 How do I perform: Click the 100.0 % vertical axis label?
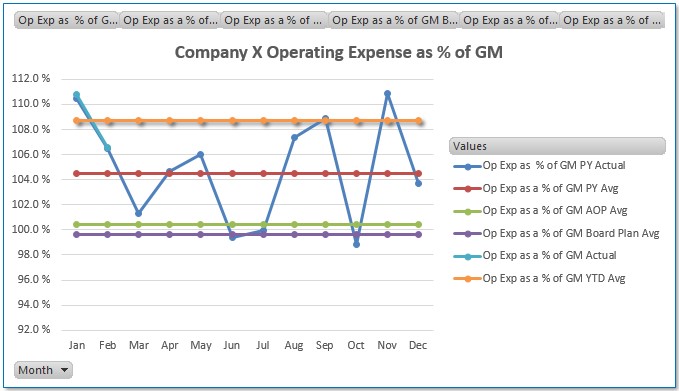point(31,229)
